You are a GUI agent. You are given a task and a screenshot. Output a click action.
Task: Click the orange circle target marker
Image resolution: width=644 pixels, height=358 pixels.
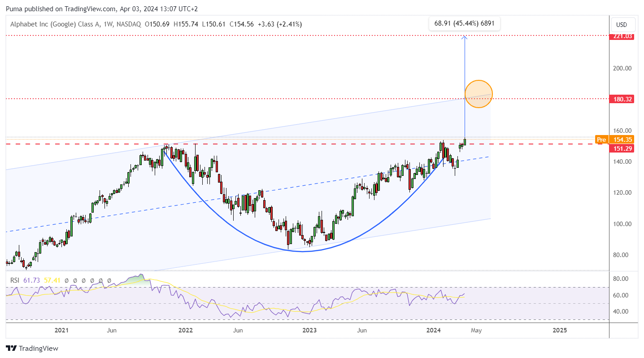[479, 94]
